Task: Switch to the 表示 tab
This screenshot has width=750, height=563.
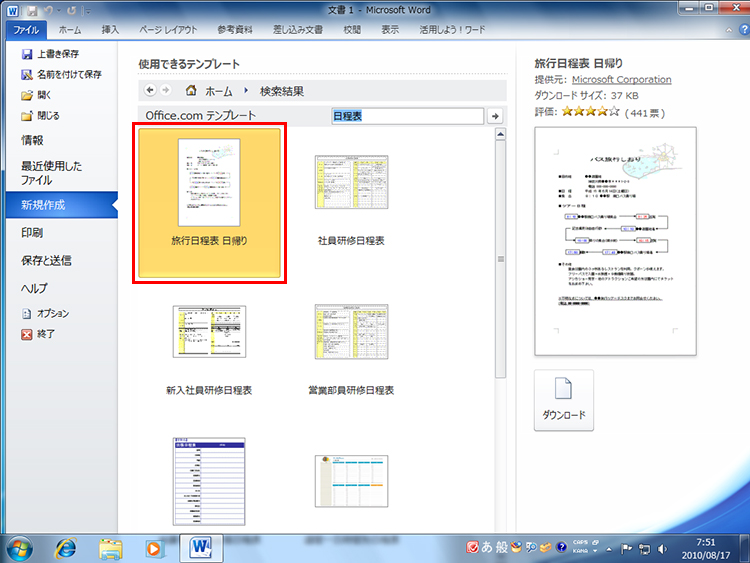Action: [390, 30]
